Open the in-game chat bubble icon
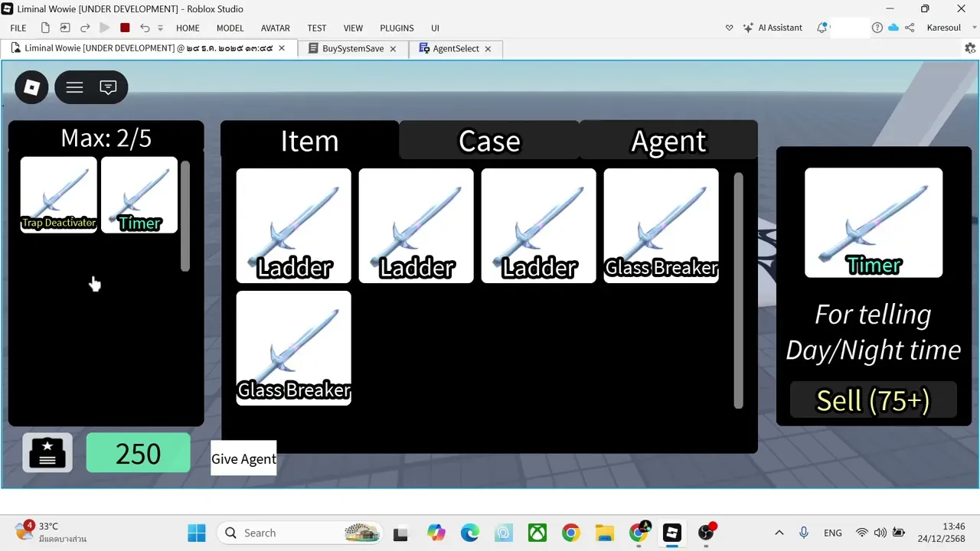The width and height of the screenshot is (980, 551). click(x=108, y=87)
